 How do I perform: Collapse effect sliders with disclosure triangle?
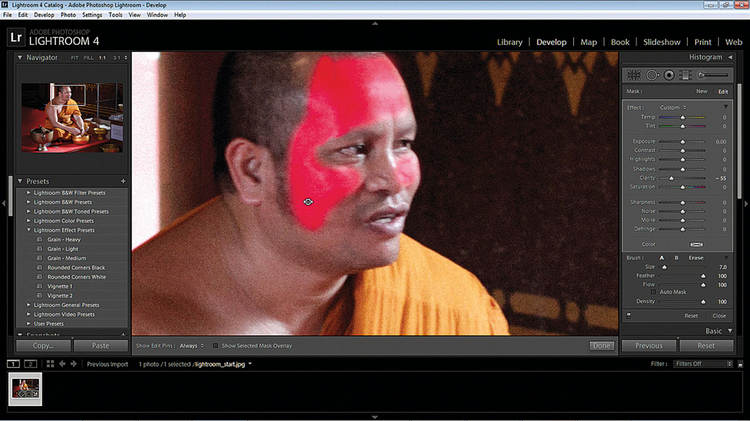726,107
